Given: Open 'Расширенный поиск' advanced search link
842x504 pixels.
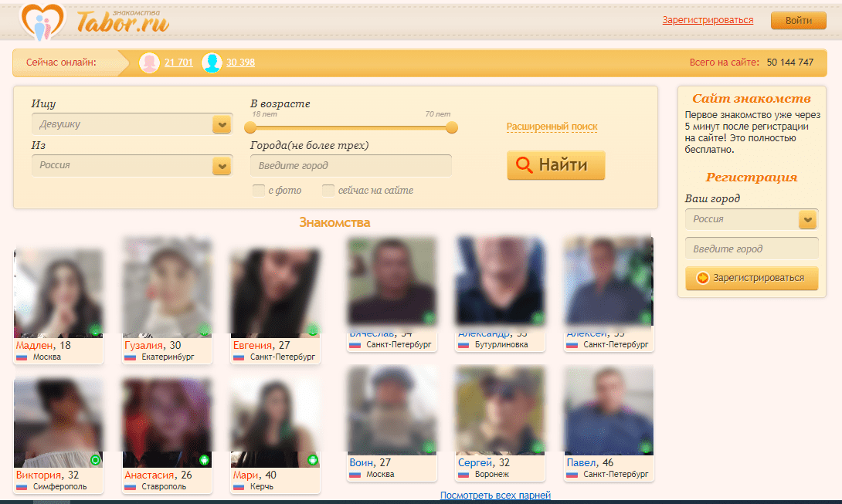Looking at the screenshot, I should coord(552,127).
